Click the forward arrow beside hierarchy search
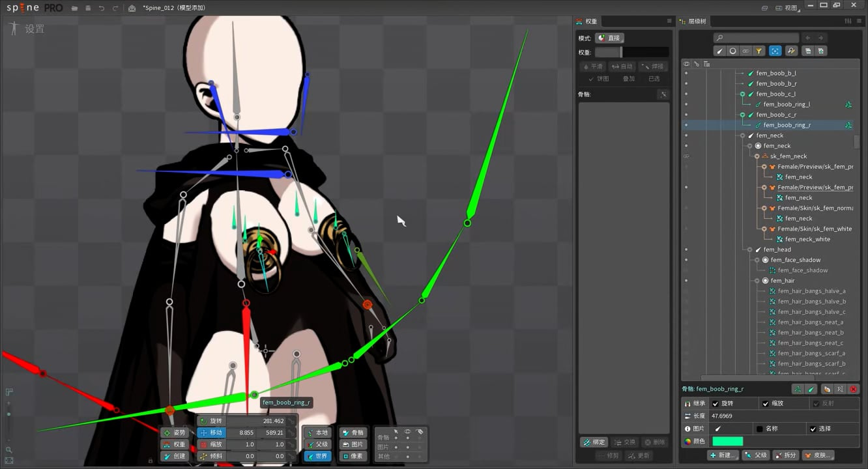Screen dimensions: 868x469 [x=821, y=38]
